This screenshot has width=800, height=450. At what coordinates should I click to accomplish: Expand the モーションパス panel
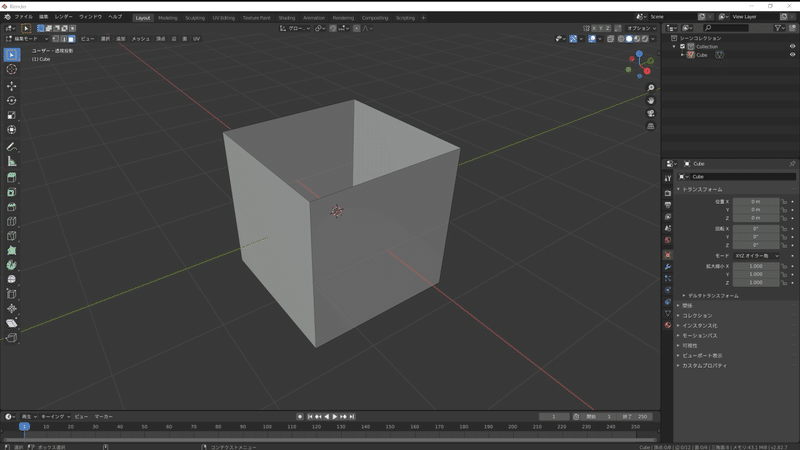pyautogui.click(x=699, y=336)
